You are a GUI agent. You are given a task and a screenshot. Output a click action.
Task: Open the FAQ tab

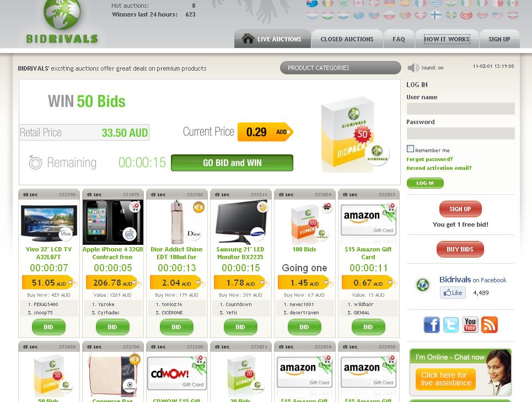click(x=399, y=39)
